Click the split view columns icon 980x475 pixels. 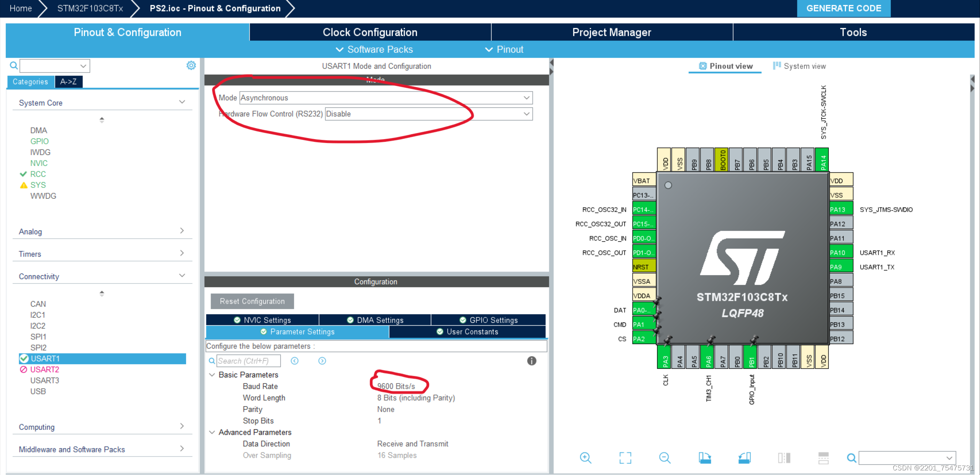coord(784,458)
